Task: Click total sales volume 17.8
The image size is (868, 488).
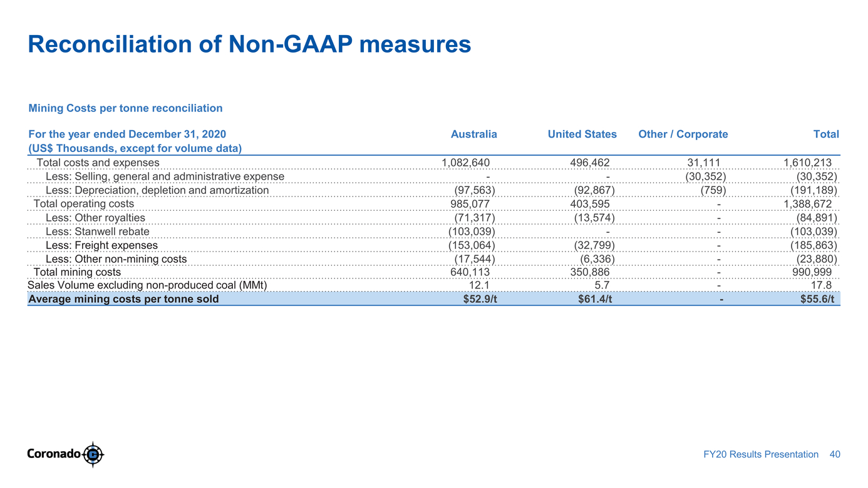Action: click(821, 285)
